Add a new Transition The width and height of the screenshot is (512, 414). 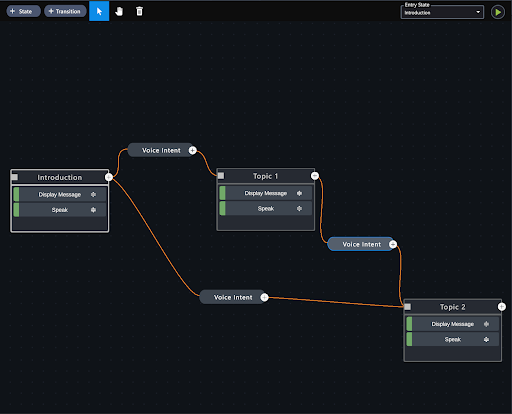[x=65, y=11]
